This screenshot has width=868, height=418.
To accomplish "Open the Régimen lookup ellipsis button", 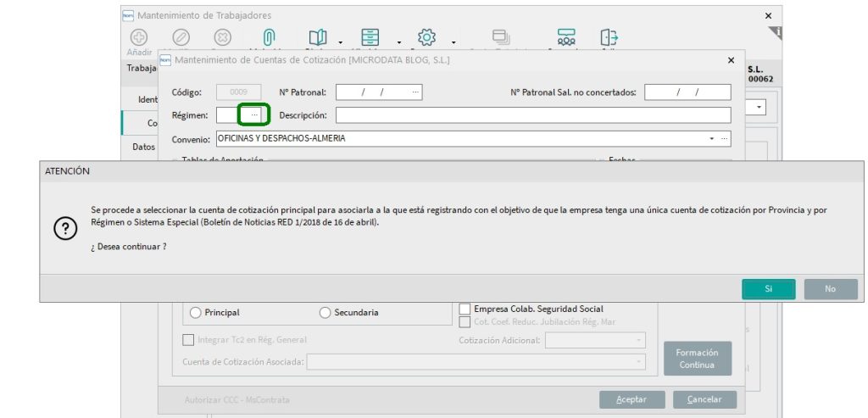I will (254, 114).
